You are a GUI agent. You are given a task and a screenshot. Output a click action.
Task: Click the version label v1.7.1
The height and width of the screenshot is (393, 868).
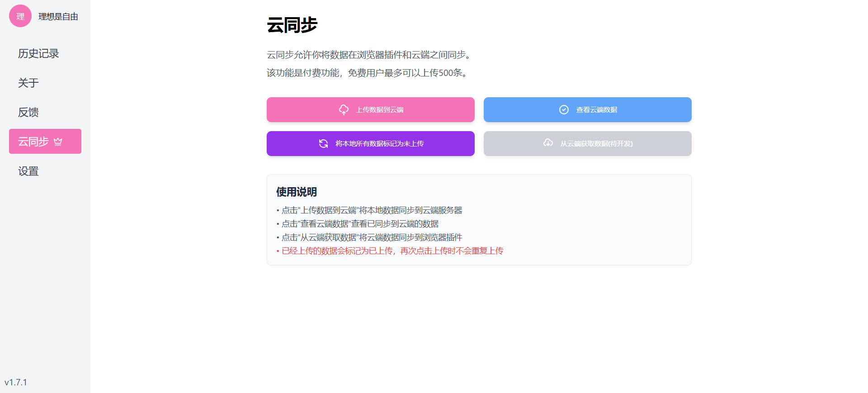click(x=16, y=382)
